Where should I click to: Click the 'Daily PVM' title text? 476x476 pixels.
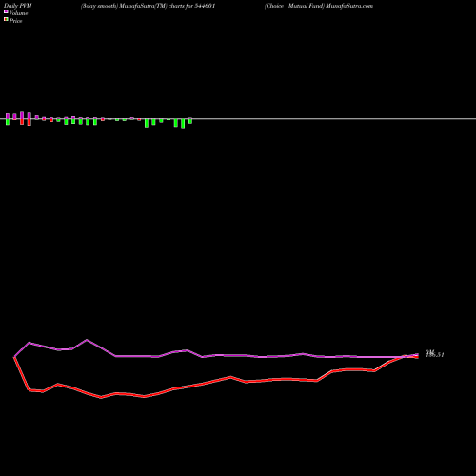18,6
